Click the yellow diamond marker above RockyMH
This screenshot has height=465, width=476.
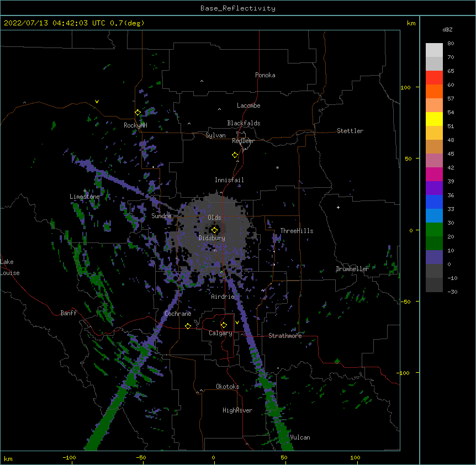pyautogui.click(x=138, y=113)
